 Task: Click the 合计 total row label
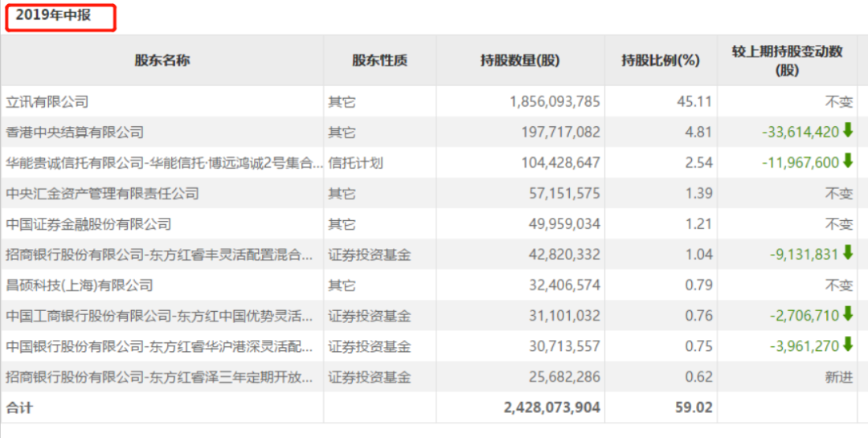(19, 408)
